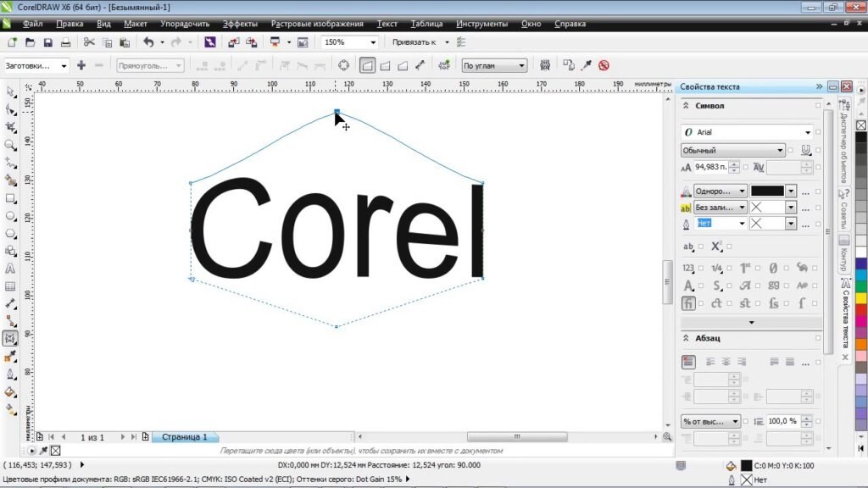Enable Unconstrained envelope mode
Image resolution: width=868 pixels, height=488 pixels.
(420, 65)
